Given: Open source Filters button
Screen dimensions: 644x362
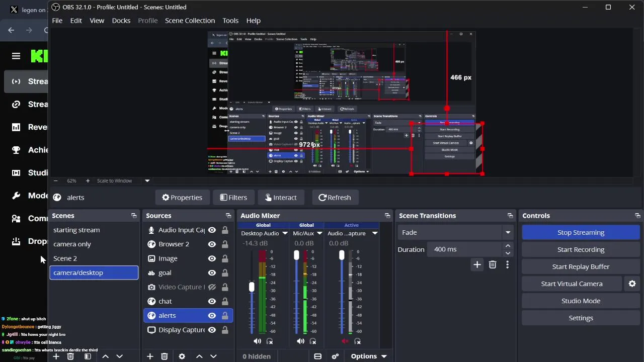Looking at the screenshot, I should (x=233, y=198).
